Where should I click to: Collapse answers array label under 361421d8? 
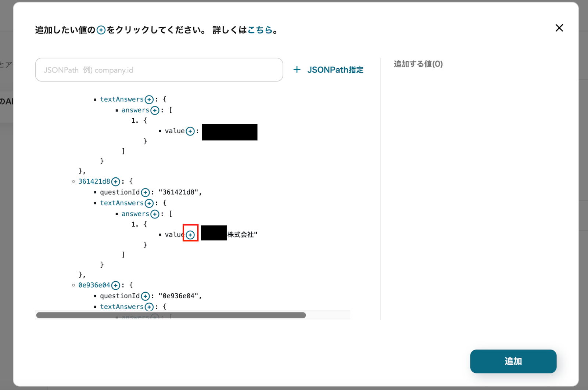coord(135,214)
